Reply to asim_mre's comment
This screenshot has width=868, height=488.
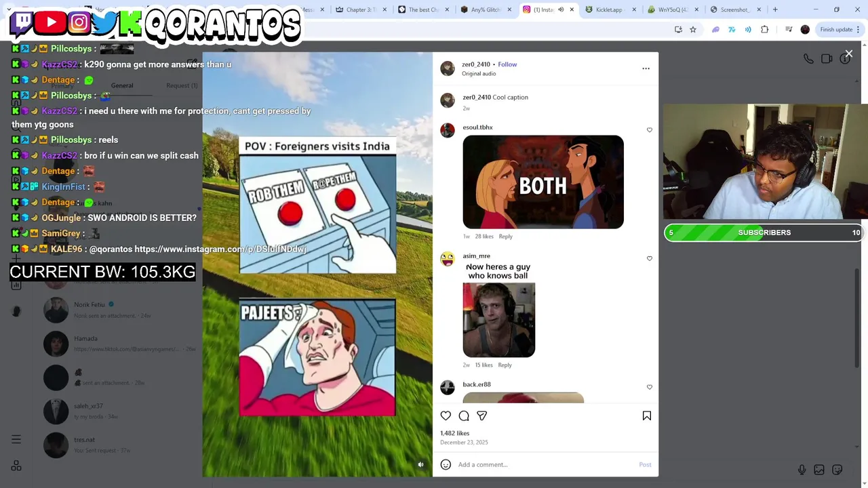[x=505, y=365]
